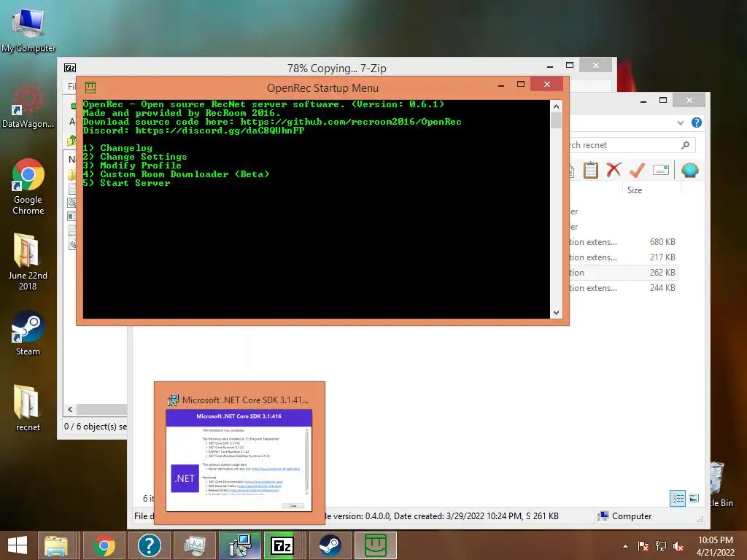Open the performance monitor taskbar icon
Image resolution: width=747 pixels, height=560 pixels.
[x=194, y=545]
